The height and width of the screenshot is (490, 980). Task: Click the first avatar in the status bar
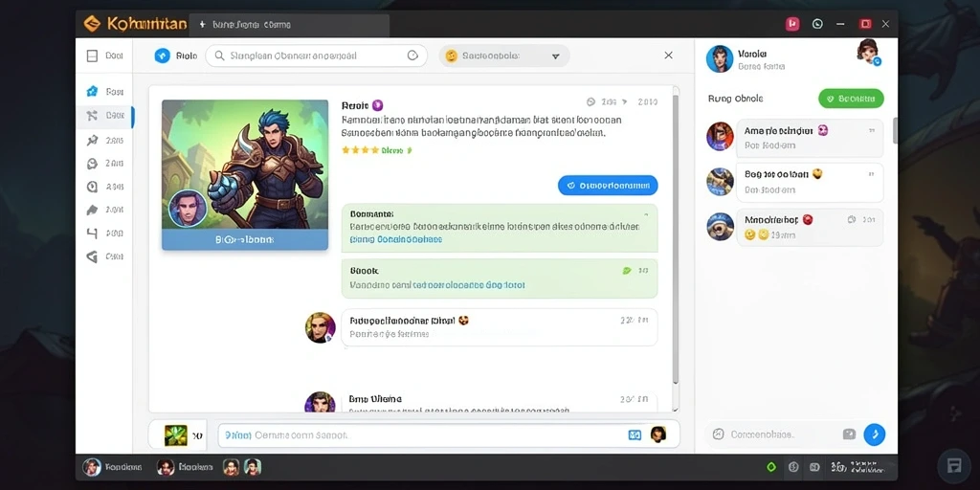click(92, 467)
